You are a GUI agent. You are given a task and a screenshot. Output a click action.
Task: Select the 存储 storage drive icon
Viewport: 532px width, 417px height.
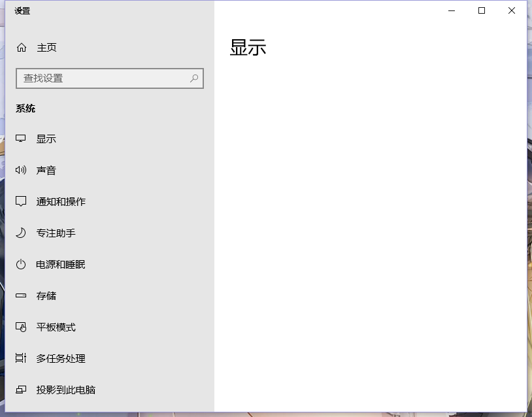tap(20, 295)
